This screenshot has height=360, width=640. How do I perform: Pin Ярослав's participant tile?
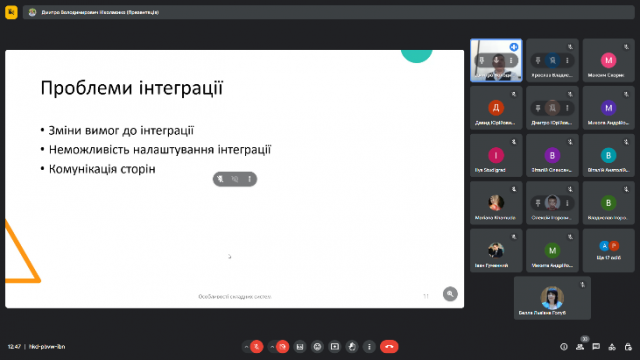[x=538, y=60]
